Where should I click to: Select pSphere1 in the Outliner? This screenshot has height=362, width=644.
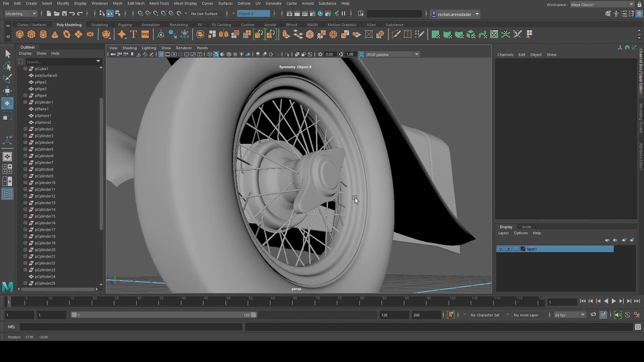pos(43,116)
